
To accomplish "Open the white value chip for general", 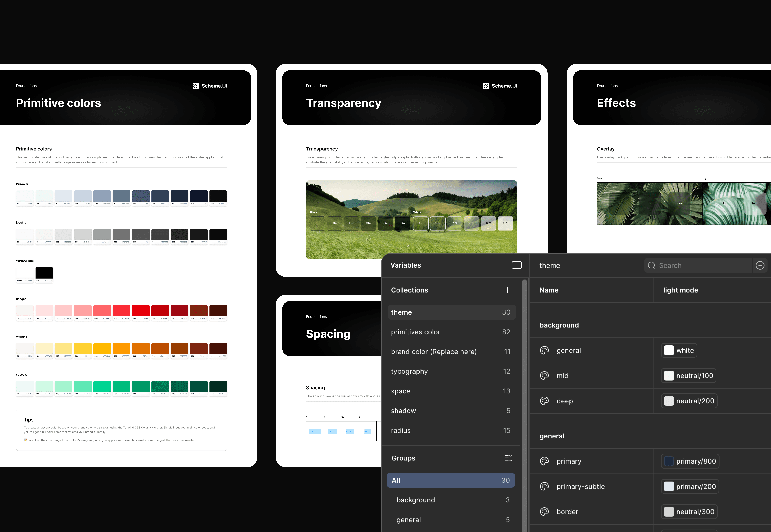I will pyautogui.click(x=679, y=350).
